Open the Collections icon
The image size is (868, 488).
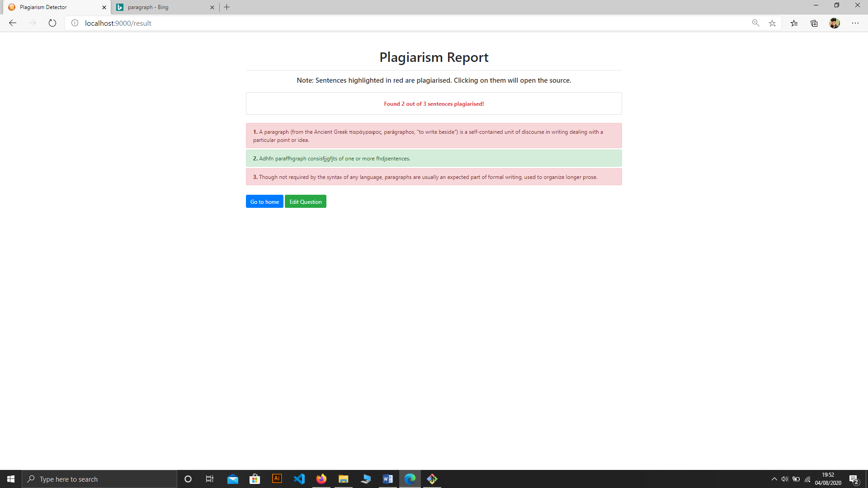pyautogui.click(x=814, y=23)
